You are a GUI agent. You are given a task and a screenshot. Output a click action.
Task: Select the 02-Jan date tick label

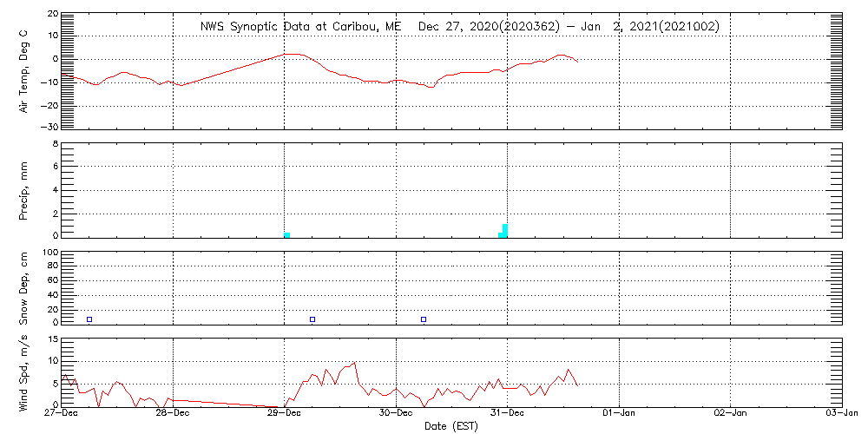[730, 414]
